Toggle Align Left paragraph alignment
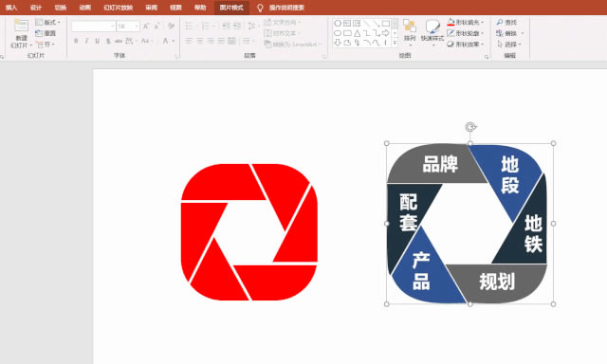Image resolution: width=607 pixels, height=364 pixels. coord(189,41)
